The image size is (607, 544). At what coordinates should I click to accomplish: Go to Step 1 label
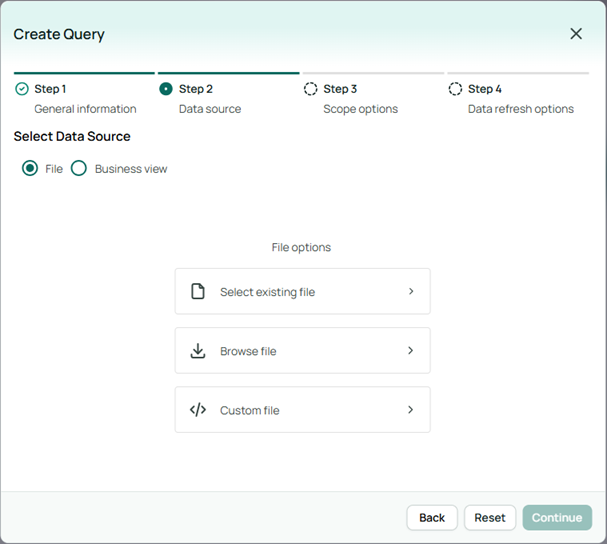coord(50,89)
